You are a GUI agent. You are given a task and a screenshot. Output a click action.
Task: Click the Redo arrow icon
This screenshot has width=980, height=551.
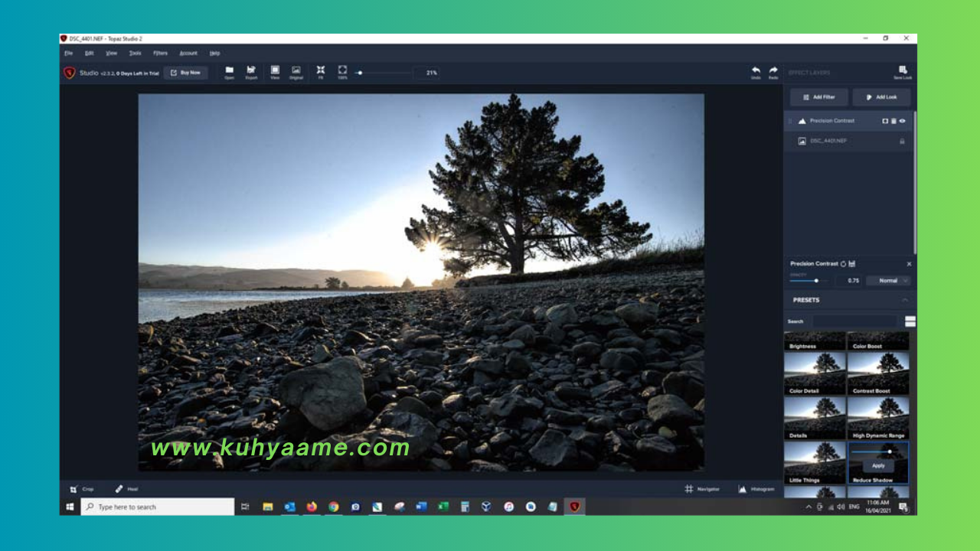(x=773, y=72)
